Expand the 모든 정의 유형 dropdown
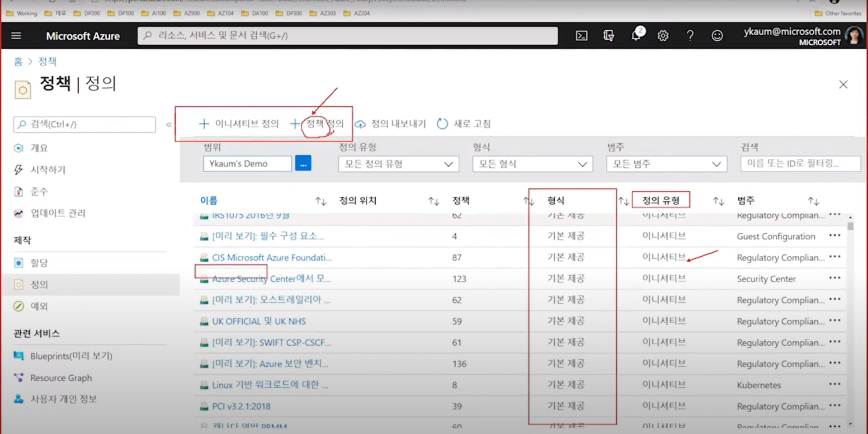868x434 pixels. click(x=398, y=164)
